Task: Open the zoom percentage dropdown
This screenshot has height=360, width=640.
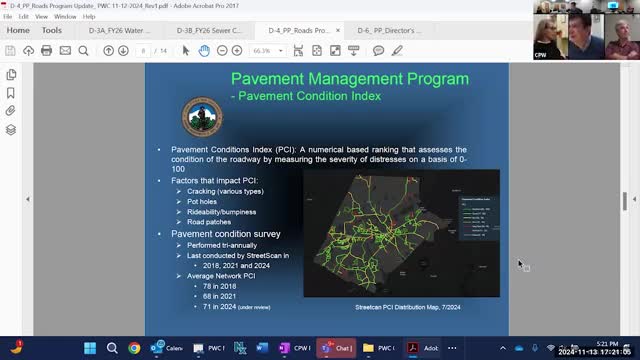Action: 280,51
